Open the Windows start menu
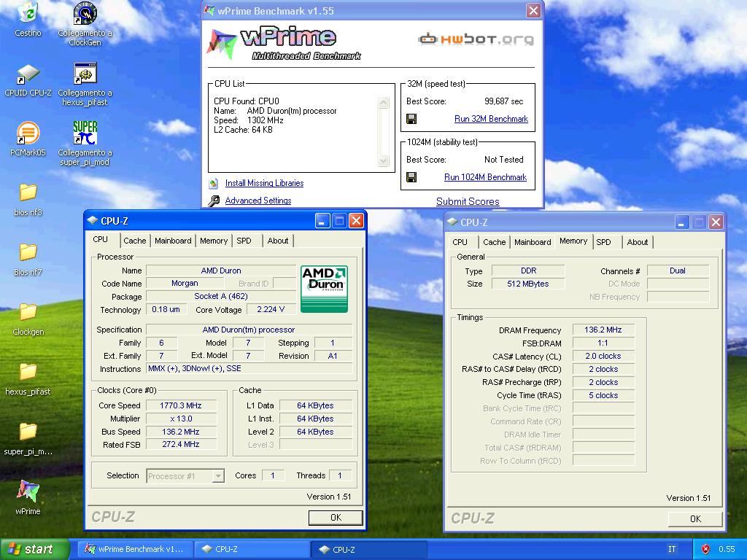747x560 pixels. 34,549
